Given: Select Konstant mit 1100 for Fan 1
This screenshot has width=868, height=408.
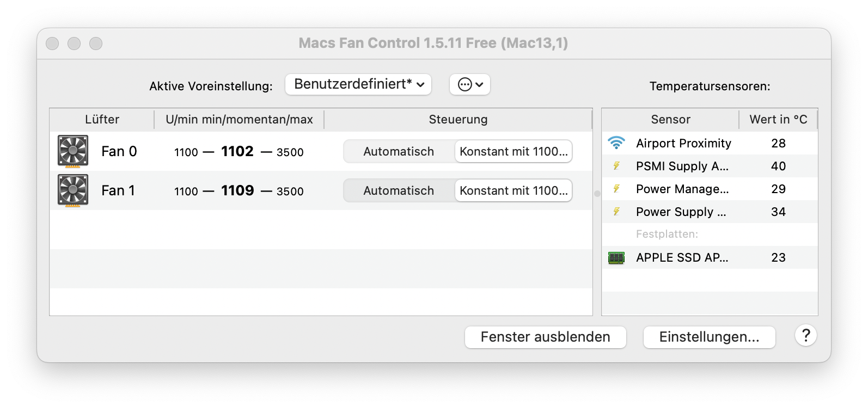Looking at the screenshot, I should [x=513, y=190].
